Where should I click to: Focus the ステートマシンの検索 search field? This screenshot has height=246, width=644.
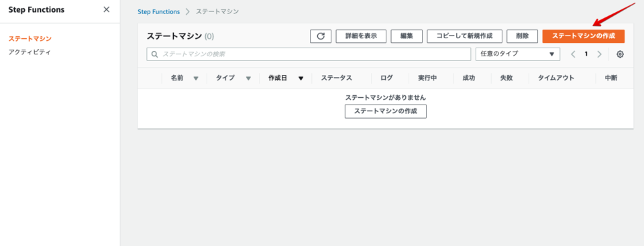(309, 54)
